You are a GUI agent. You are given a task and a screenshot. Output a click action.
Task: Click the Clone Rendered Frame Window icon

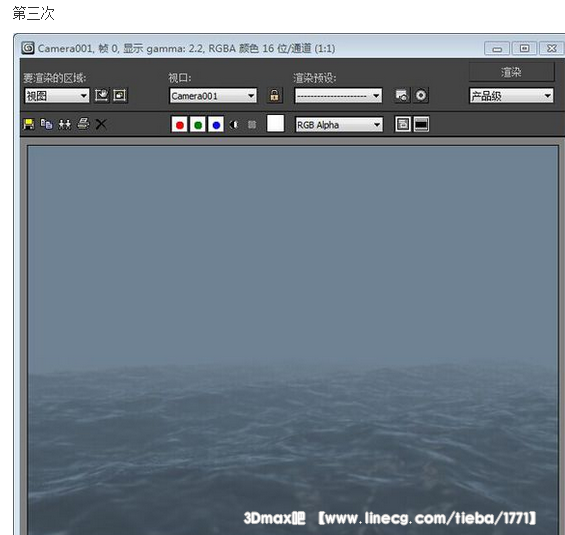65,125
